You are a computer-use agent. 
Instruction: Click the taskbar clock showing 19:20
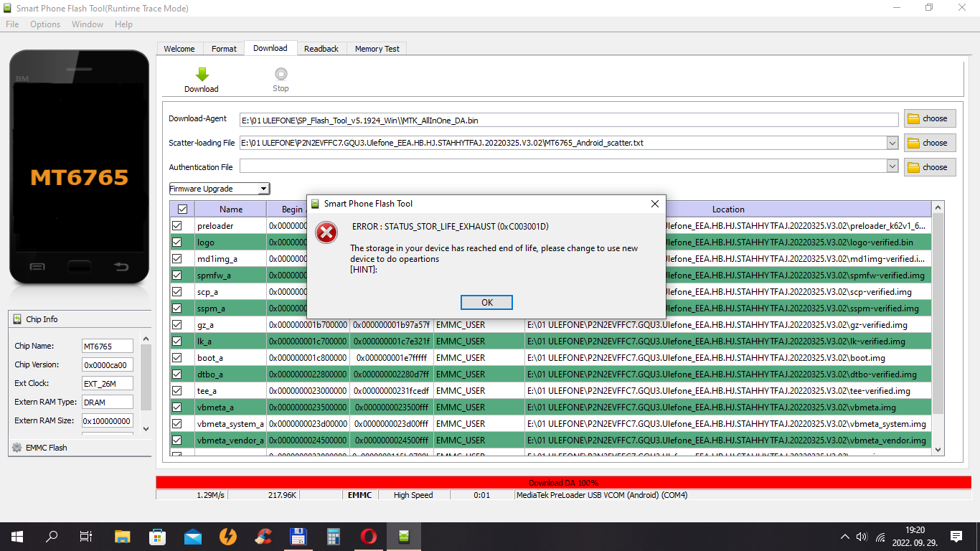click(915, 537)
